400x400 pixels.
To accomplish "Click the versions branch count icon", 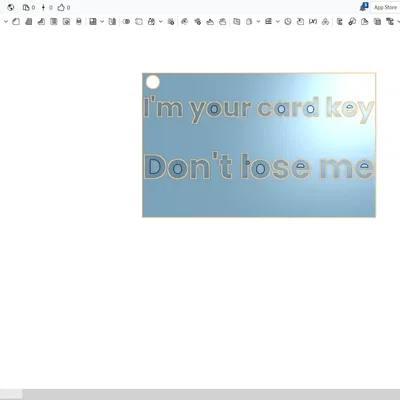I will coord(43,7).
